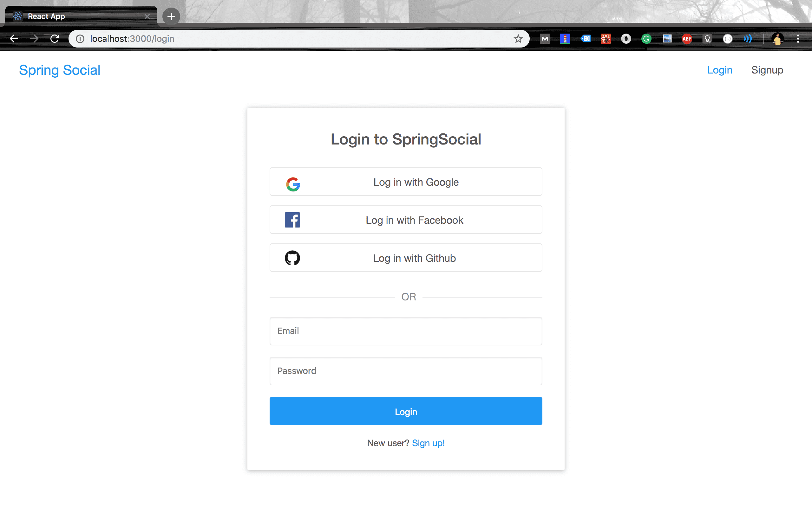Click the blue Login submit button
Screen dimensions: 812x507
coord(406,411)
